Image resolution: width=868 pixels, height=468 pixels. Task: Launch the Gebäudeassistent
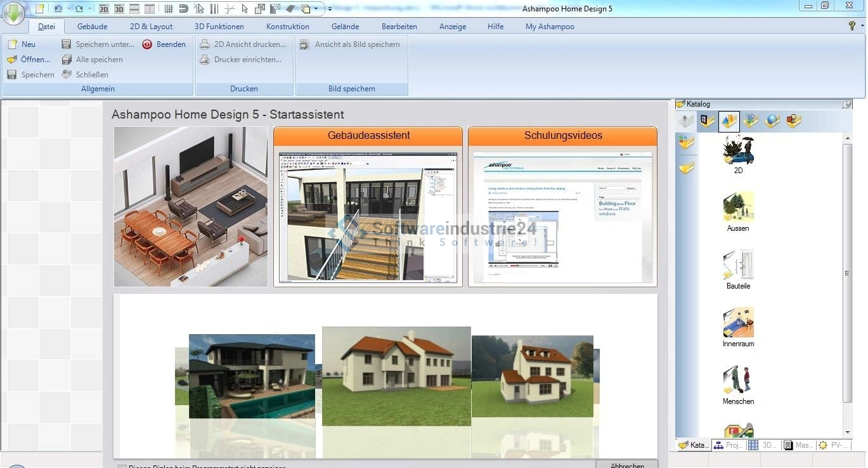[x=368, y=136]
